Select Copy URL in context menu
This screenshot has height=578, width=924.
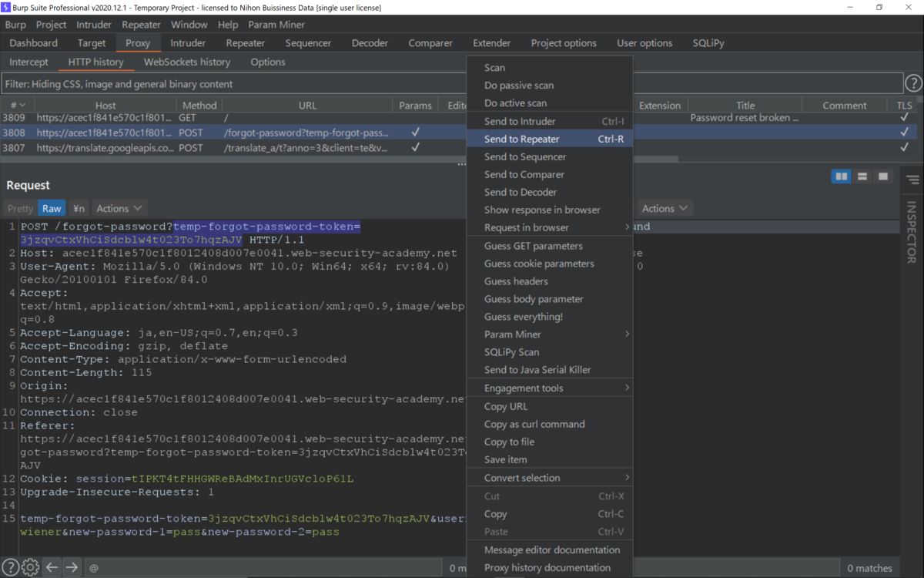(x=550, y=406)
